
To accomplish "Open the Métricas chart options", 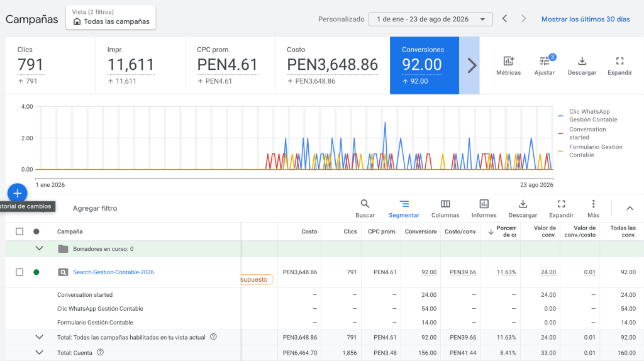I will tap(508, 65).
